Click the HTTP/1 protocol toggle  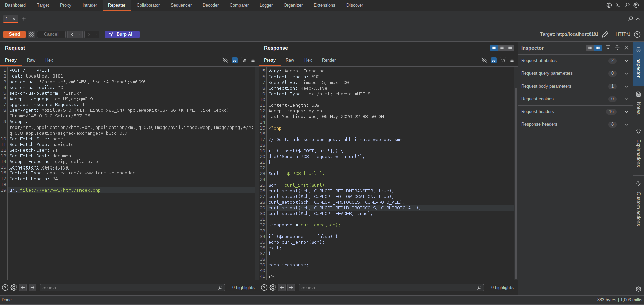pyautogui.click(x=623, y=34)
